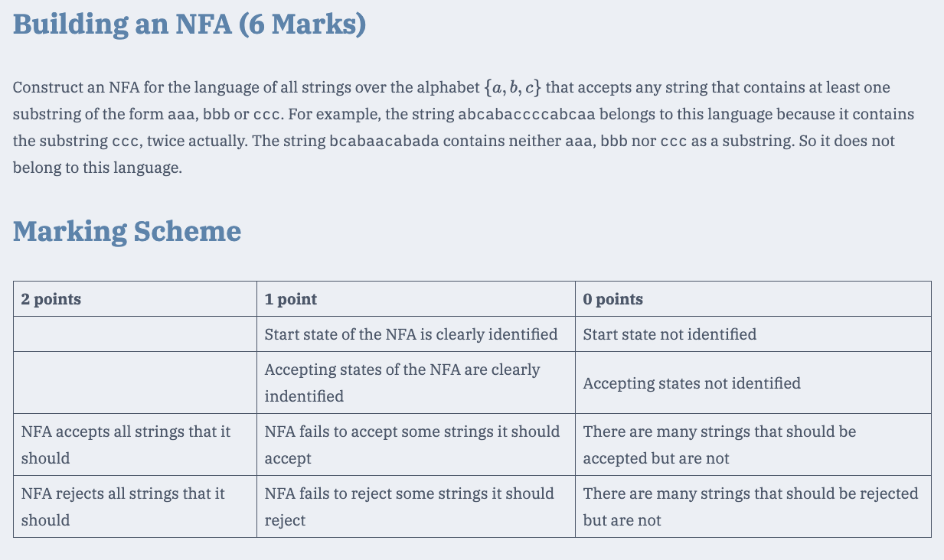
Task: Click 'many strings that should be accepted but are not'
Action: [753, 444]
